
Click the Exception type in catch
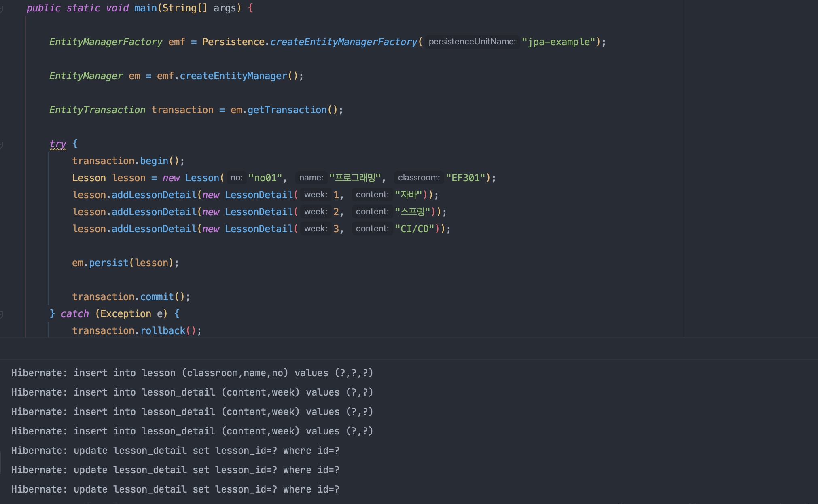pyautogui.click(x=125, y=314)
